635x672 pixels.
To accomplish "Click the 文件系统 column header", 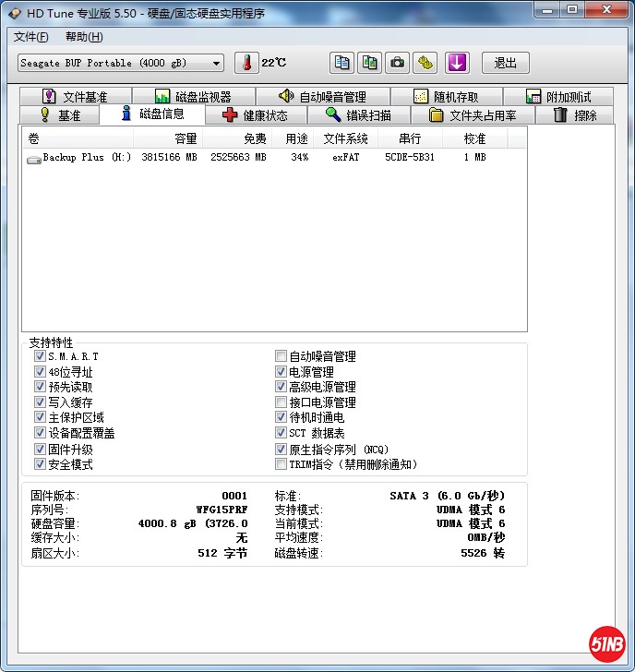I will [x=345, y=138].
